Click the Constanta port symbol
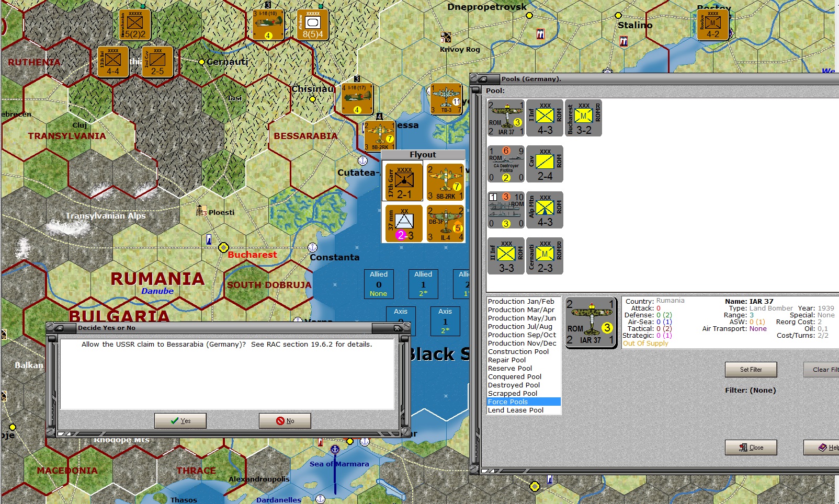 click(x=312, y=247)
